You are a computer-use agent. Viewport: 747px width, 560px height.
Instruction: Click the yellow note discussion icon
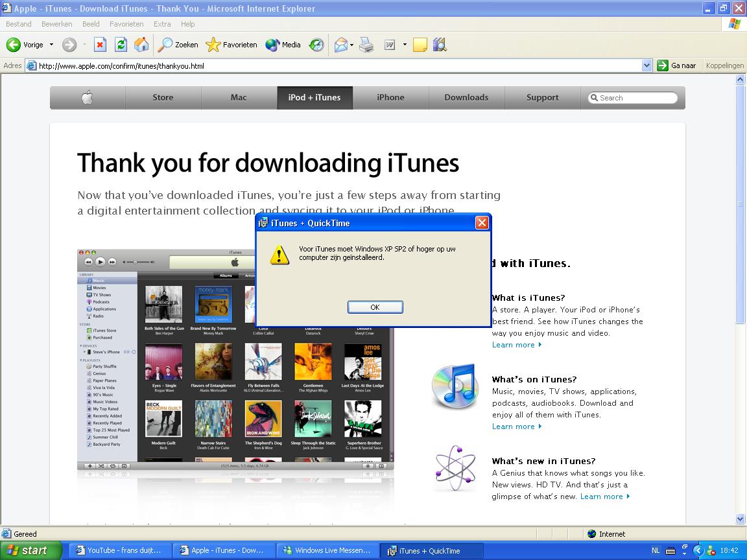pyautogui.click(x=420, y=45)
